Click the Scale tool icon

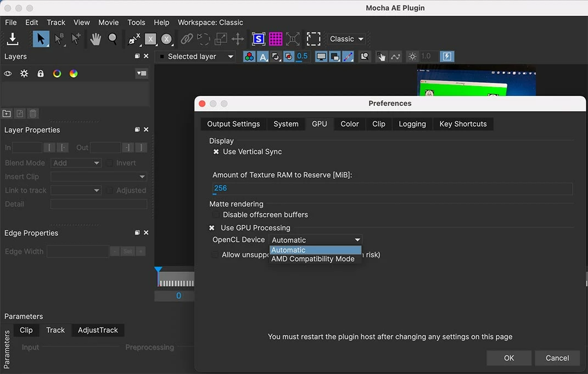click(x=221, y=38)
